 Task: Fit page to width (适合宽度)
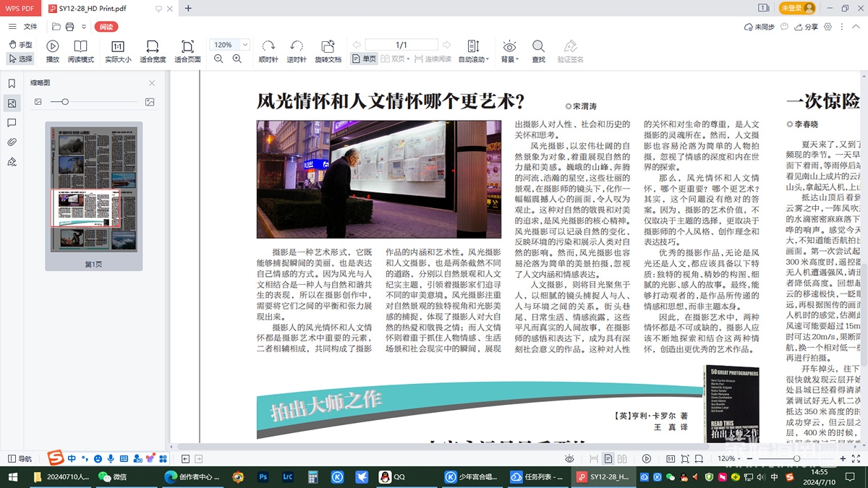point(153,51)
